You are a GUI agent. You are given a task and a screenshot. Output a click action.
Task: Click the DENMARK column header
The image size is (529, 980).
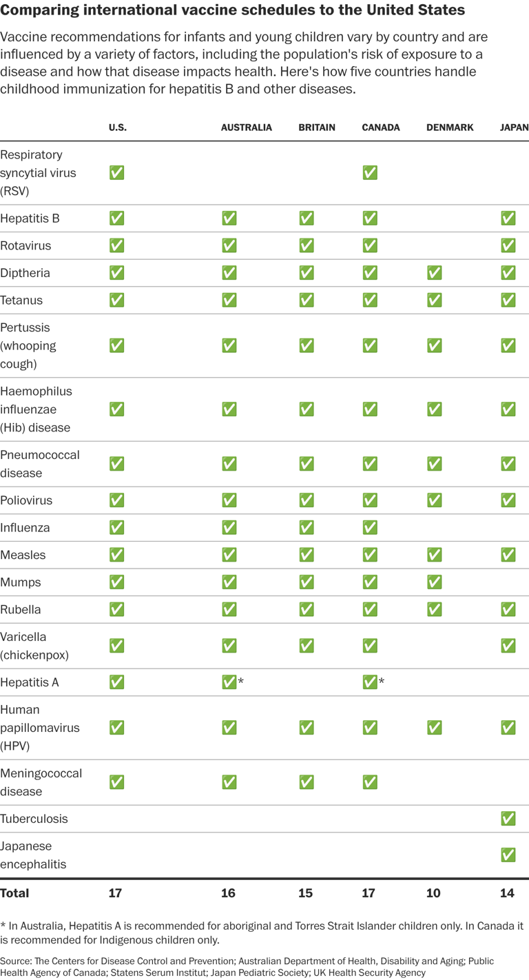click(450, 127)
